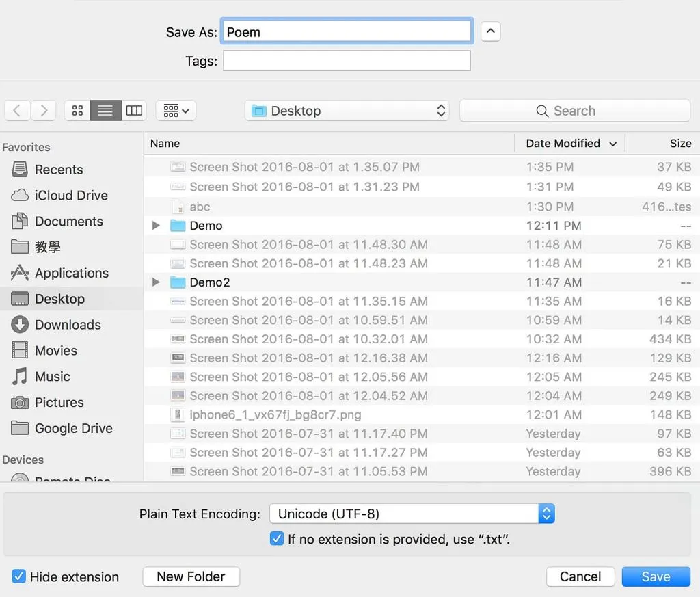700x597 pixels.
Task: Switch to icon view mode
Action: (x=77, y=110)
